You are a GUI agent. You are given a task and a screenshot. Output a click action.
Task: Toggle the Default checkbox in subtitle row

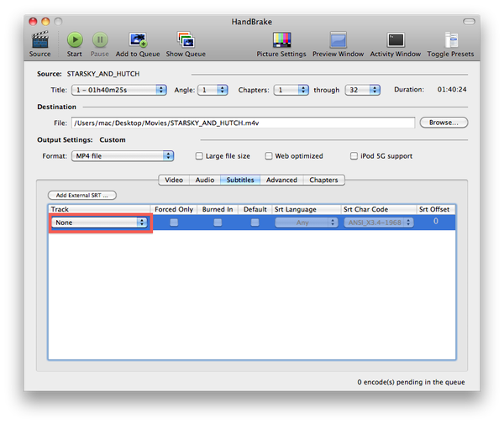255,222
